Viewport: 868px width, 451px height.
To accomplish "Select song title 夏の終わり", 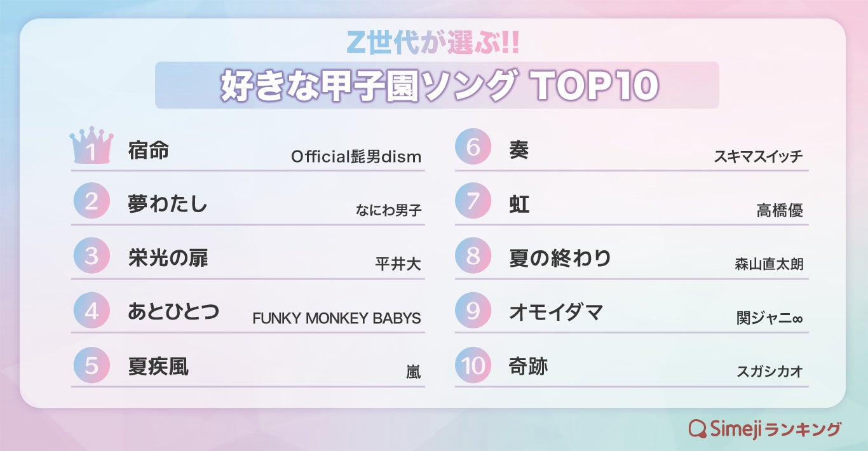I will 560,259.
